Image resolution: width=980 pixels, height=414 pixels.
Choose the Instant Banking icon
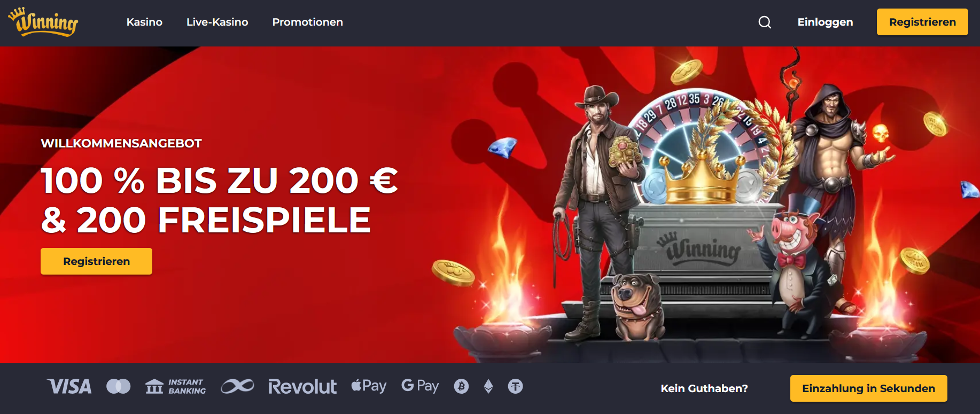click(176, 386)
